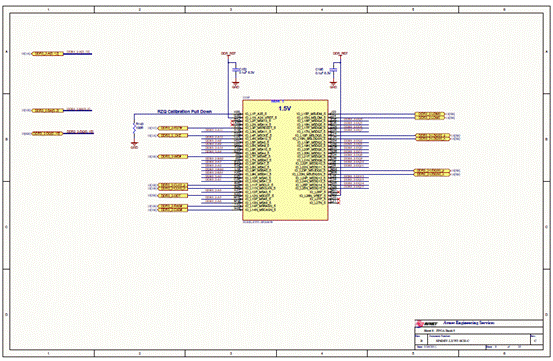Select the RZQ pull-down resistor symbol
This screenshot has height=361, width=553.
(x=134, y=127)
